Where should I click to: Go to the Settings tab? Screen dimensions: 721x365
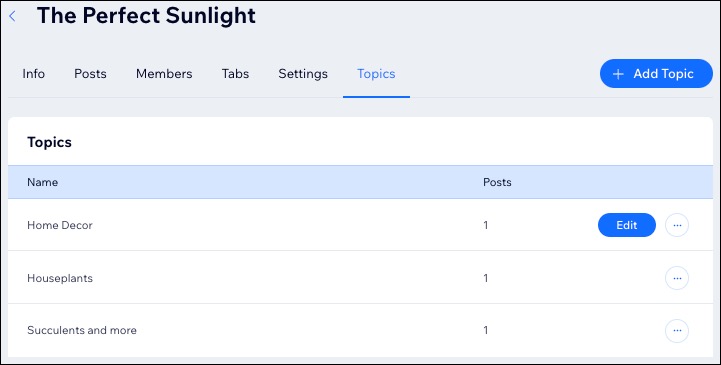pos(303,74)
